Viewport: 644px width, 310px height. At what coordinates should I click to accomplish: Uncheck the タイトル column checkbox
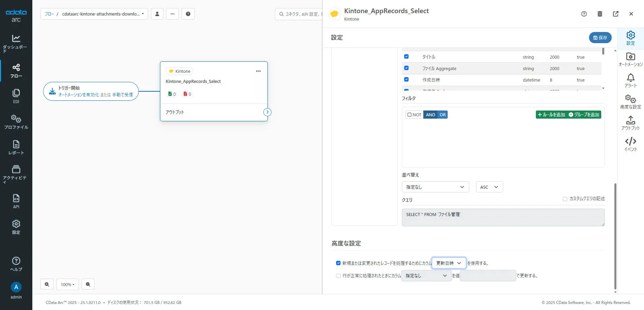(406, 57)
